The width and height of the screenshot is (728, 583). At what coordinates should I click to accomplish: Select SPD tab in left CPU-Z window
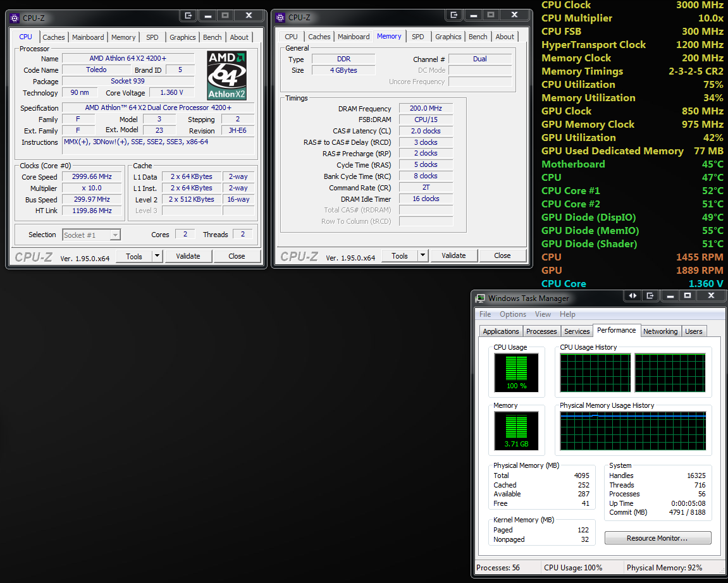[152, 37]
